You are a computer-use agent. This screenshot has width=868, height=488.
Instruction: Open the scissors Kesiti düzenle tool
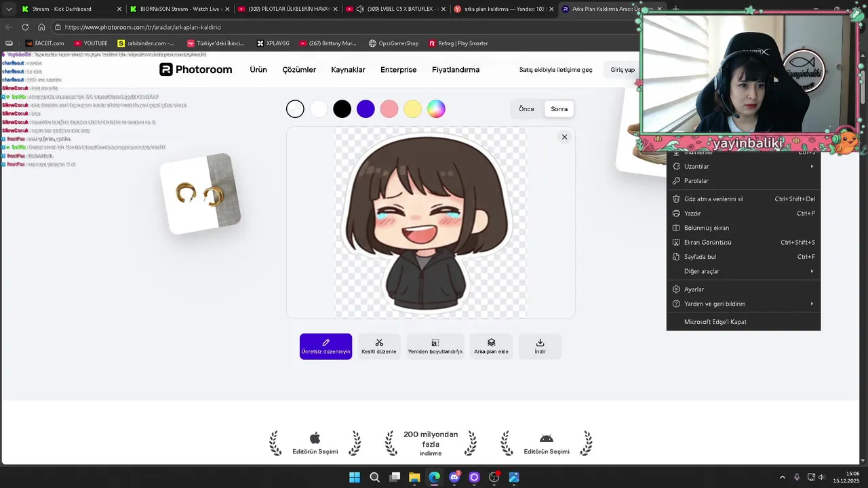(x=379, y=346)
